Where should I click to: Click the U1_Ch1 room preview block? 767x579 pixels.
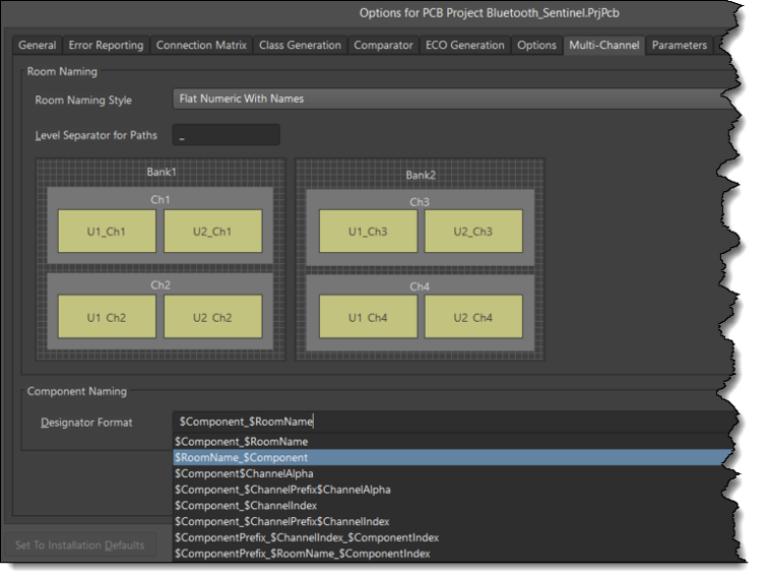(x=107, y=231)
